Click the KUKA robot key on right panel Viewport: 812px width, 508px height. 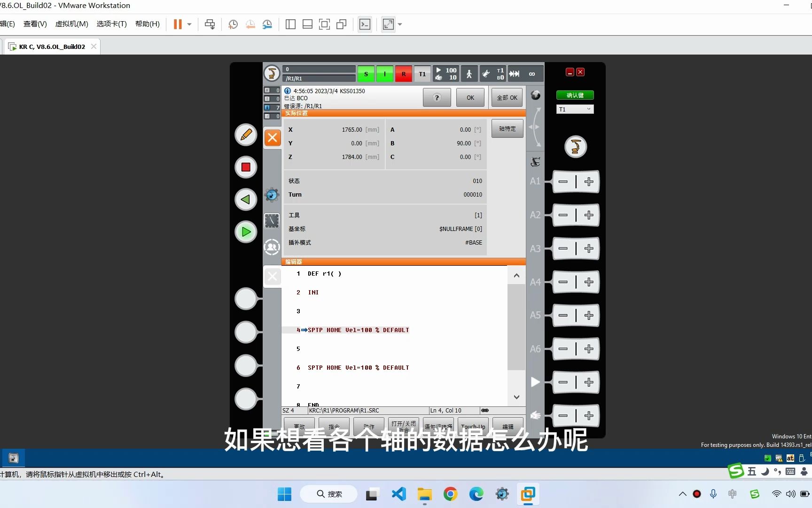[x=576, y=147]
